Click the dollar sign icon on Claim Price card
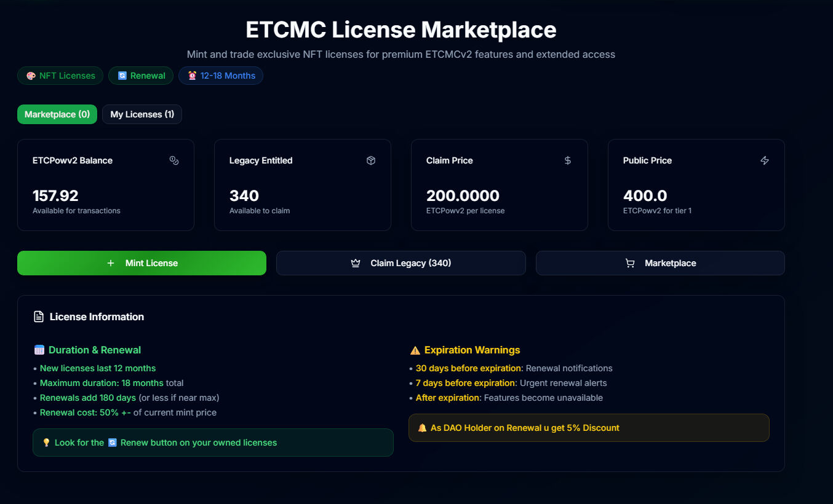The width and height of the screenshot is (833, 504). [x=568, y=160]
